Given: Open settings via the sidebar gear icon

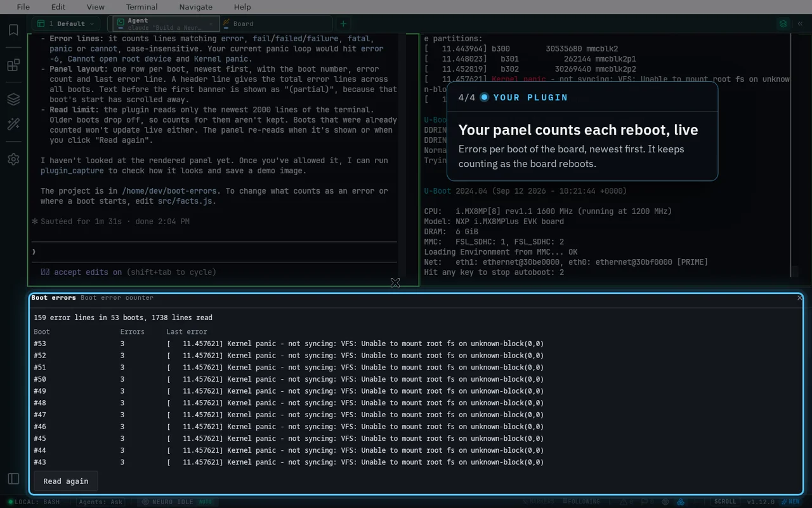Looking at the screenshot, I should coord(13,159).
